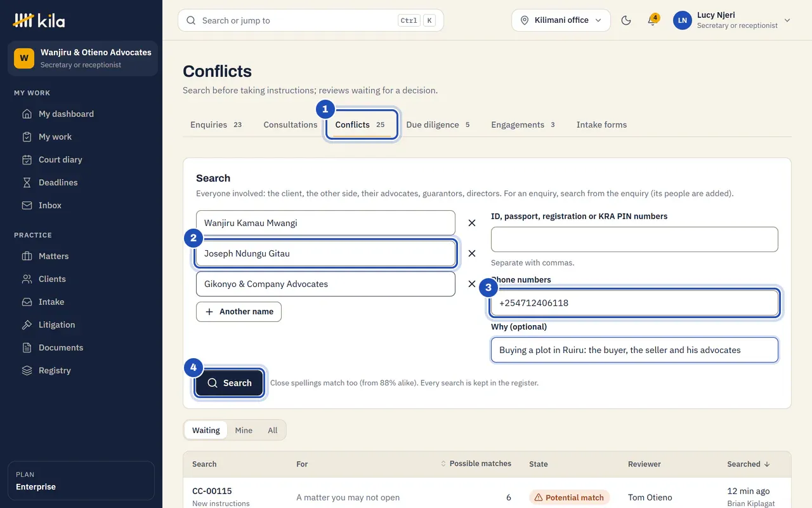Go to My work

pyautogui.click(x=81, y=137)
